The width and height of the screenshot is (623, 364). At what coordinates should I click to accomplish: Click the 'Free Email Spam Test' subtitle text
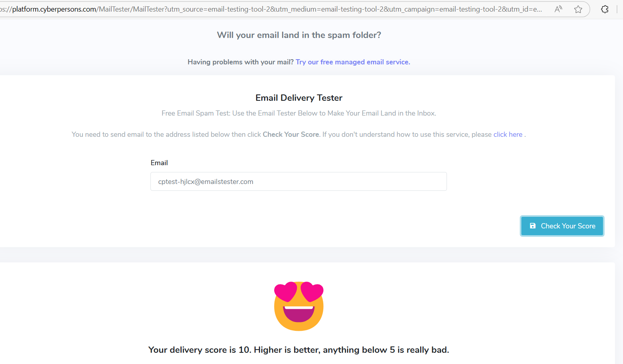(299, 113)
